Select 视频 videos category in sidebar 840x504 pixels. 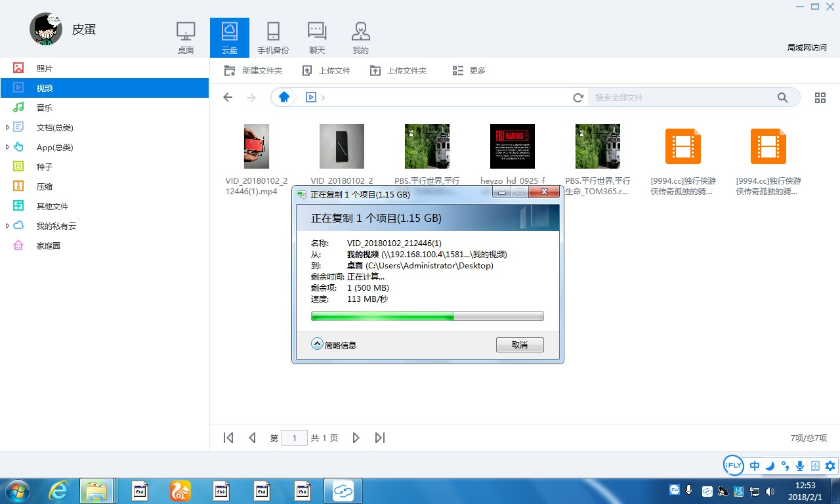[x=104, y=88]
